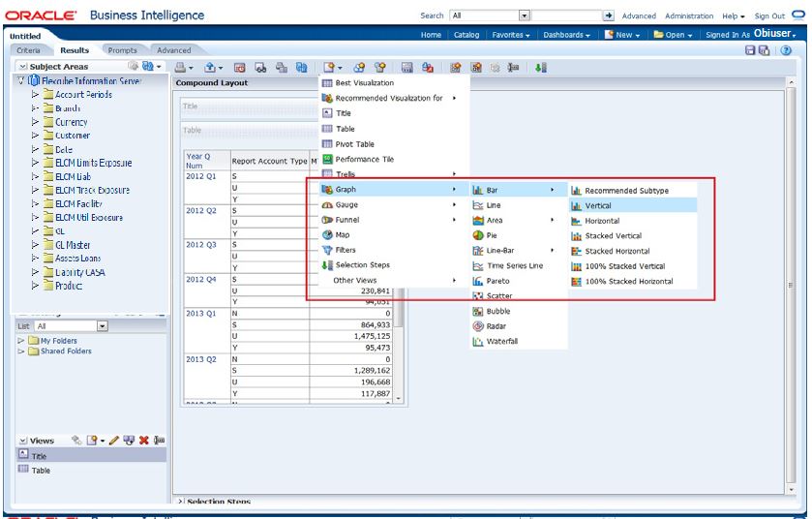The image size is (812, 519).
Task: Open Area graph submenu
Action: coord(519,220)
